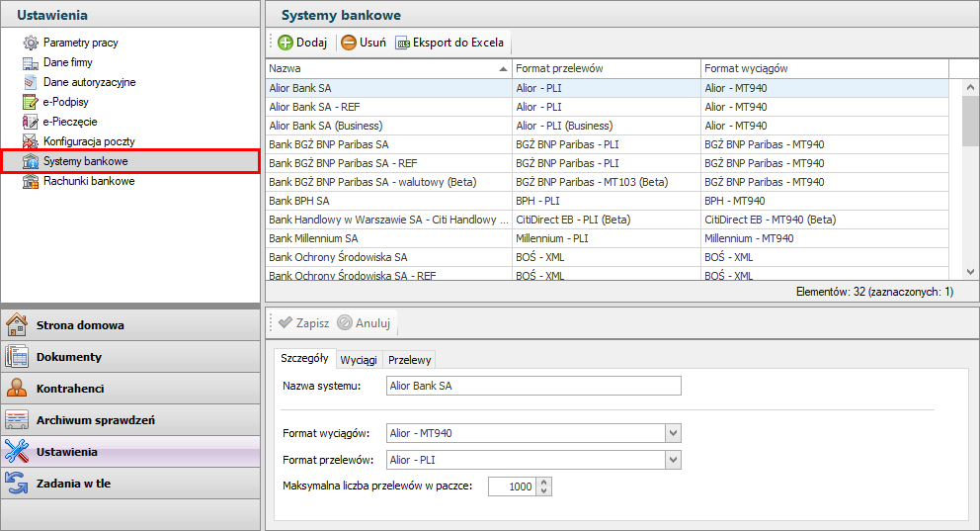Expand the Format wyciągów dropdown
This screenshot has height=531, width=980.
point(673,433)
